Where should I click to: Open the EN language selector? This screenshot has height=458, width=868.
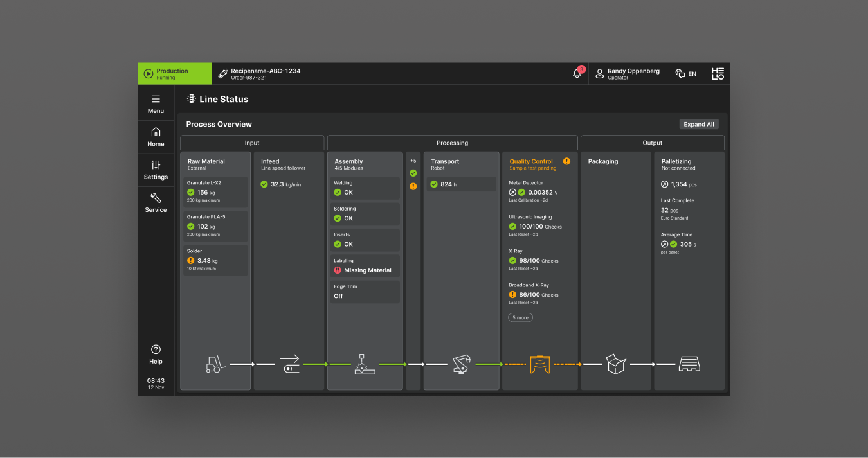tap(686, 74)
